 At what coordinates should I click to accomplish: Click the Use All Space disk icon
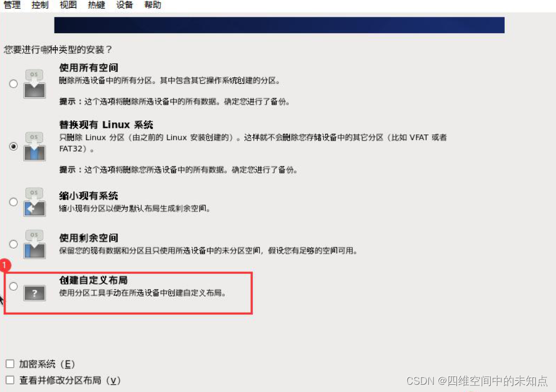pyautogui.click(x=34, y=84)
